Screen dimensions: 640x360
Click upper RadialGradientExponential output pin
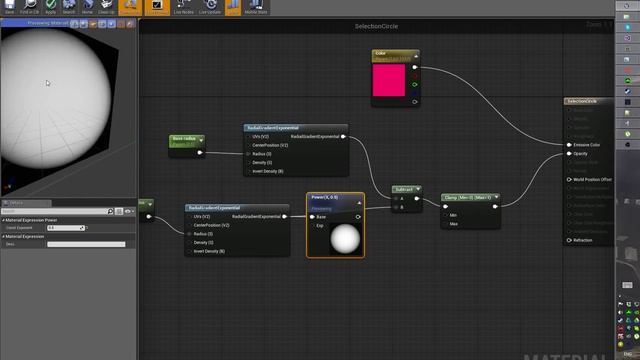click(343, 137)
